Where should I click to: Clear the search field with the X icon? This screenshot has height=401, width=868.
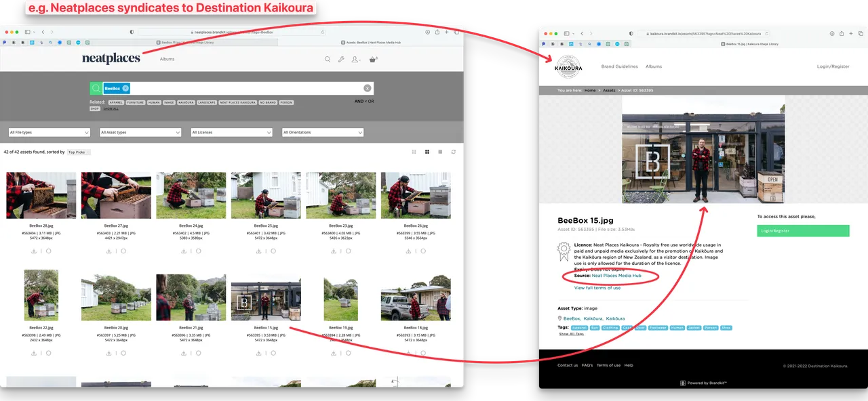tap(367, 88)
